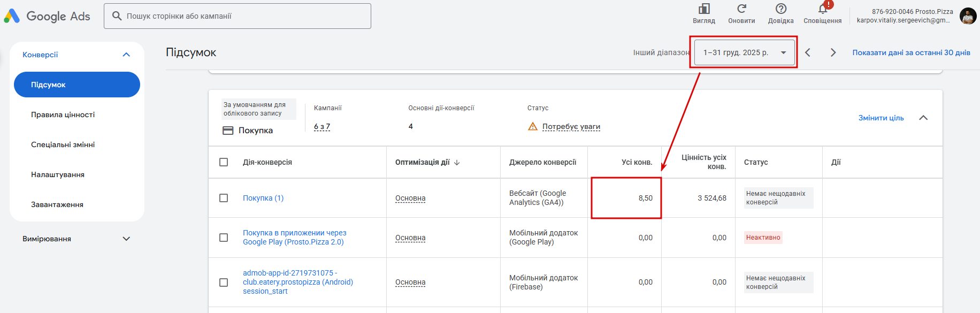Open the Вигляд appearance icon
The image size is (980, 313).
coord(704,9)
